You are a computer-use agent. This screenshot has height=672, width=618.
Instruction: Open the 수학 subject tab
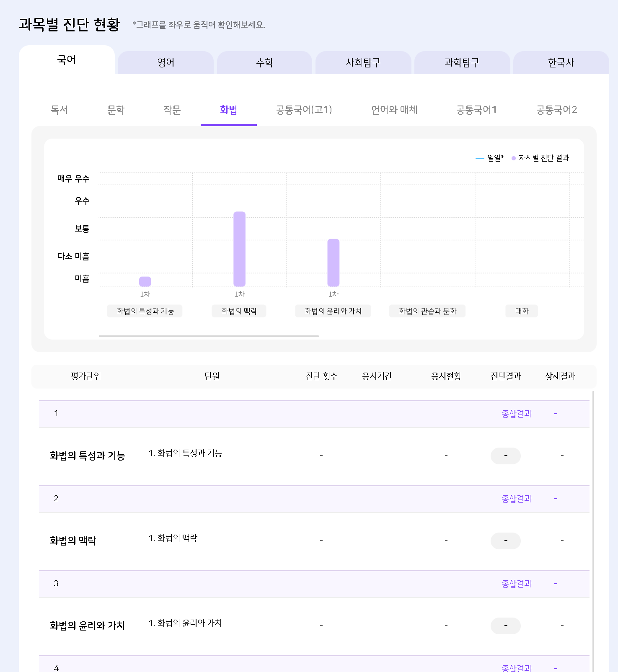[x=264, y=63]
